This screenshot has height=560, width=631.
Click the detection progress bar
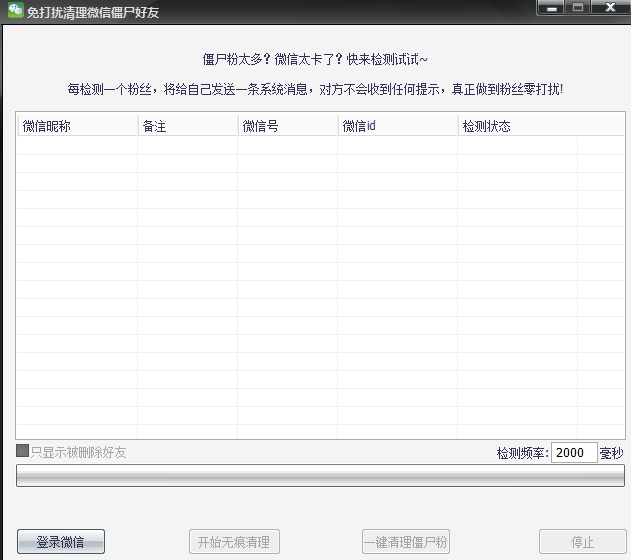click(x=320, y=476)
